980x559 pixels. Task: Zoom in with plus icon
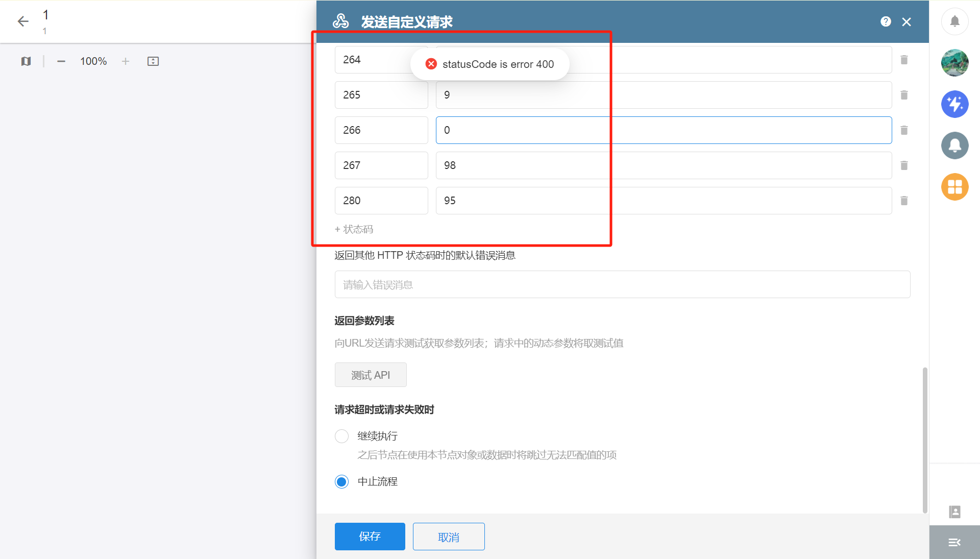point(126,61)
